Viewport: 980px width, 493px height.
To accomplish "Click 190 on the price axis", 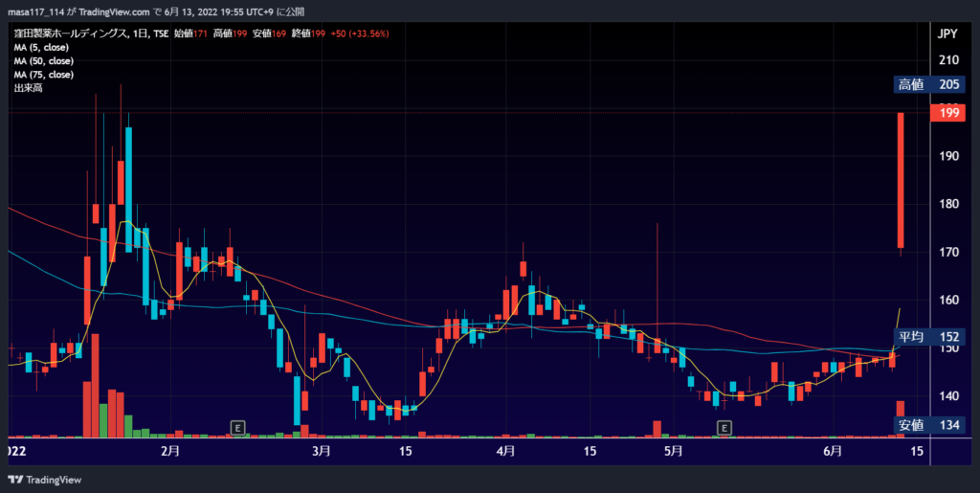I will (948, 156).
